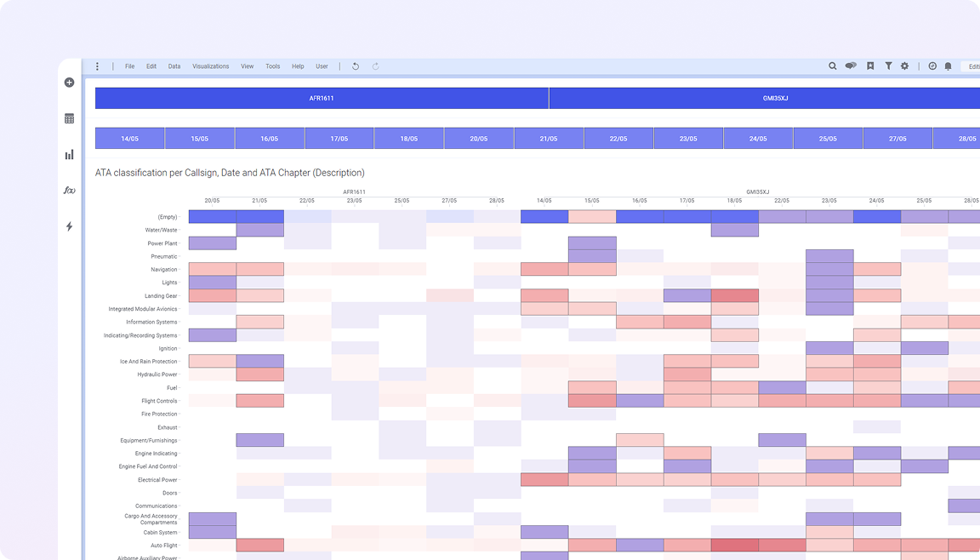The height and width of the screenshot is (560, 980).
Task: Open the filter funnel icon
Action: (888, 66)
